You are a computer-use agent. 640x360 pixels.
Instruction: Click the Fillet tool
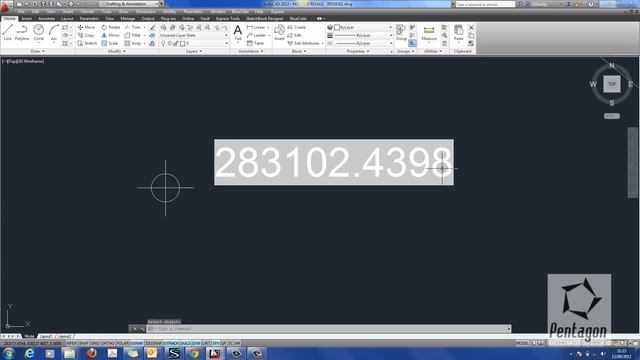point(133,36)
